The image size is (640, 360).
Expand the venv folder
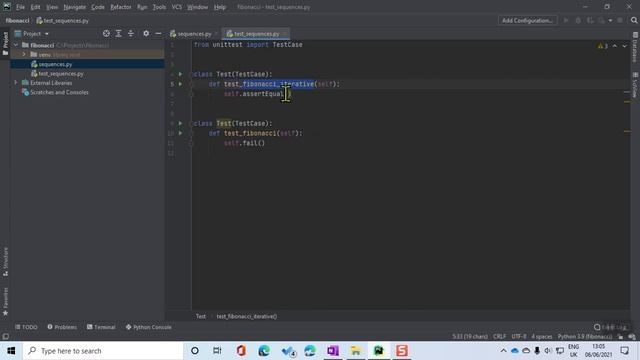(x=24, y=54)
